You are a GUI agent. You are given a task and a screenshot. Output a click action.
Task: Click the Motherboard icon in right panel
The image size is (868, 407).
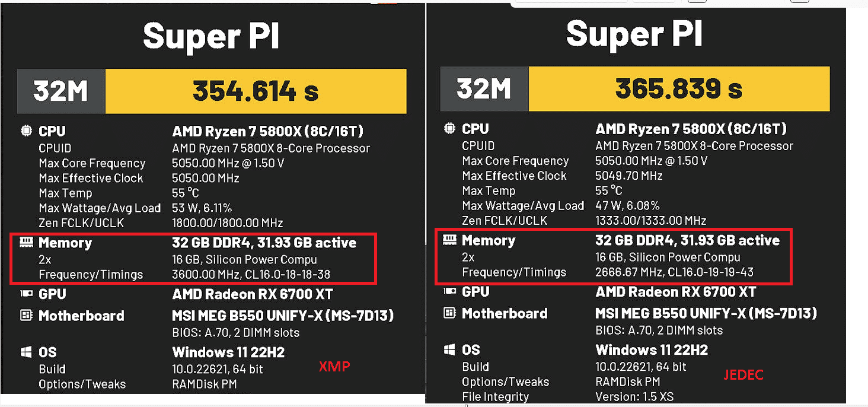(x=449, y=313)
